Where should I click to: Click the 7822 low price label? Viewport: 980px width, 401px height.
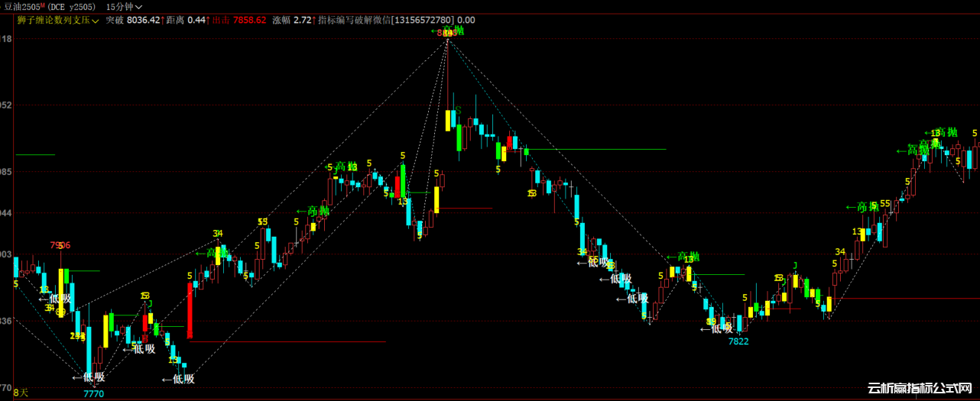(738, 341)
